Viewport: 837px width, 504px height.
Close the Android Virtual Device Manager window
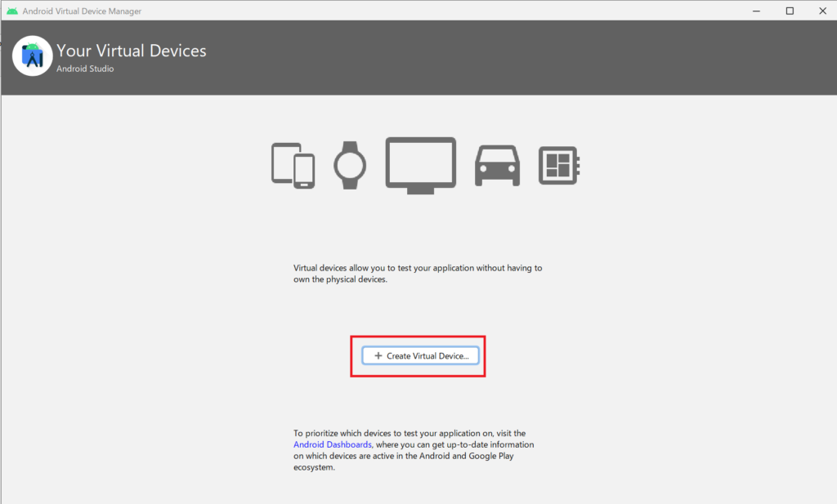pyautogui.click(x=822, y=11)
